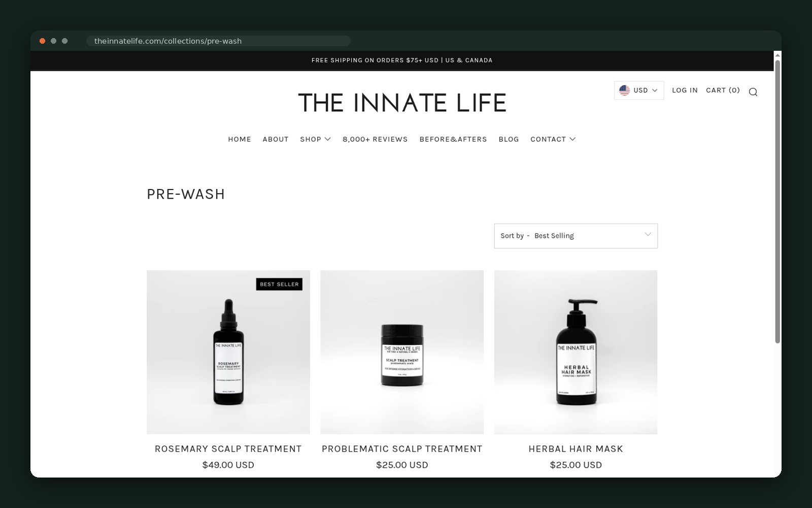Open the BLOG menu item

click(509, 139)
